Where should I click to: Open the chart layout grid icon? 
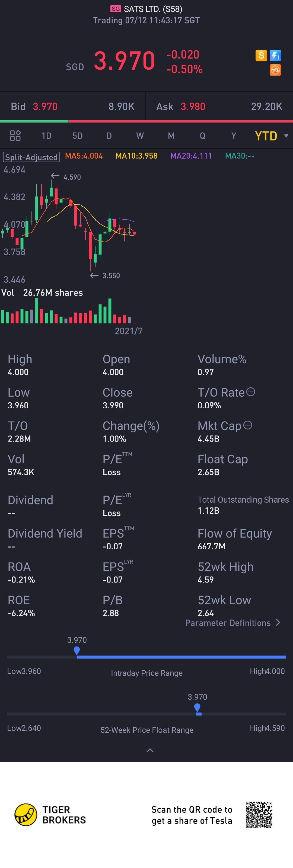pos(15,136)
